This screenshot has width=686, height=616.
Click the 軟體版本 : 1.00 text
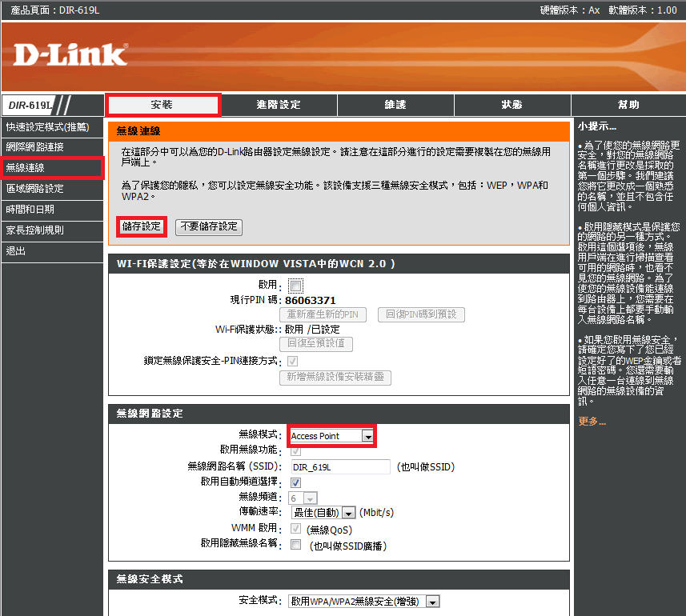click(643, 10)
